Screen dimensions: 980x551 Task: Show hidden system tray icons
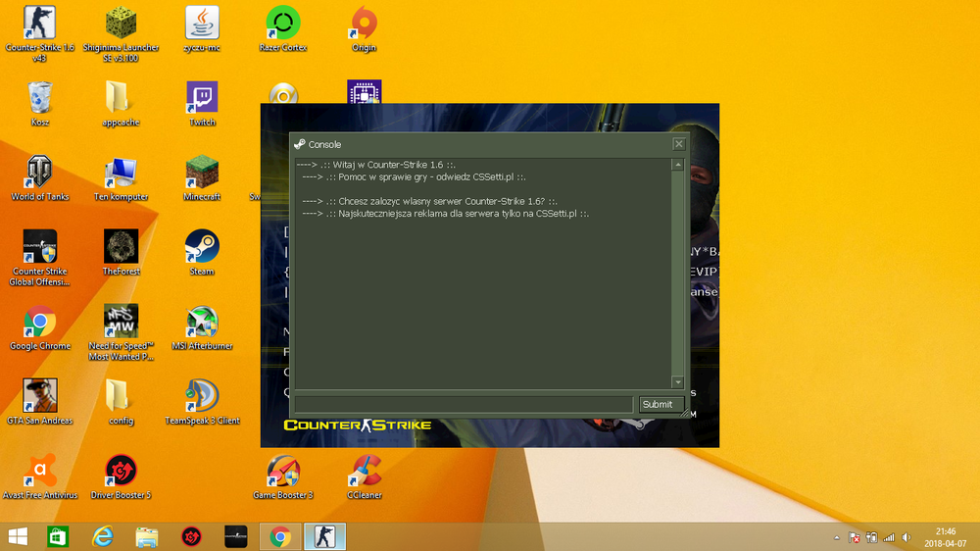(x=837, y=537)
